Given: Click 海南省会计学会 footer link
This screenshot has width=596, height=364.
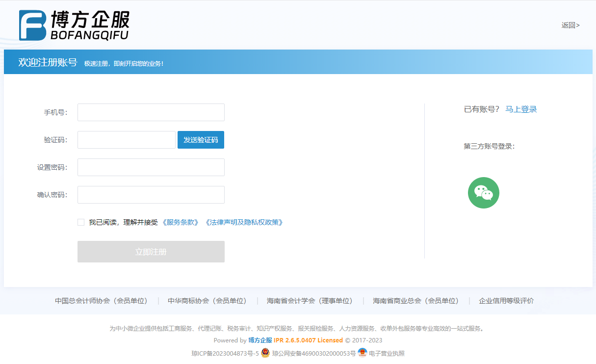Looking at the screenshot, I should pos(310,301).
